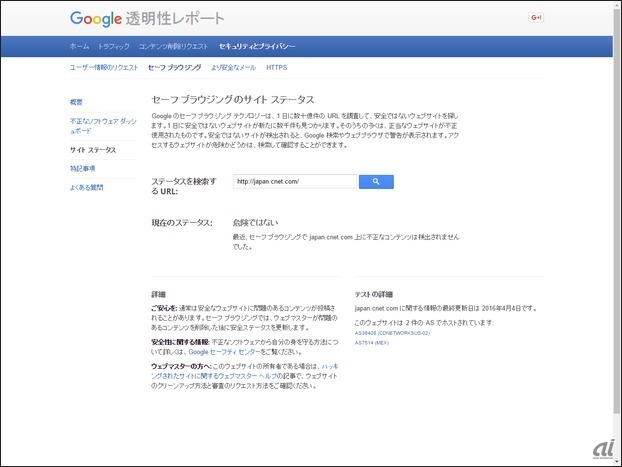Open the コンテンツ削除リクエスト tab
Screen dimensions: 622x467
(173, 46)
